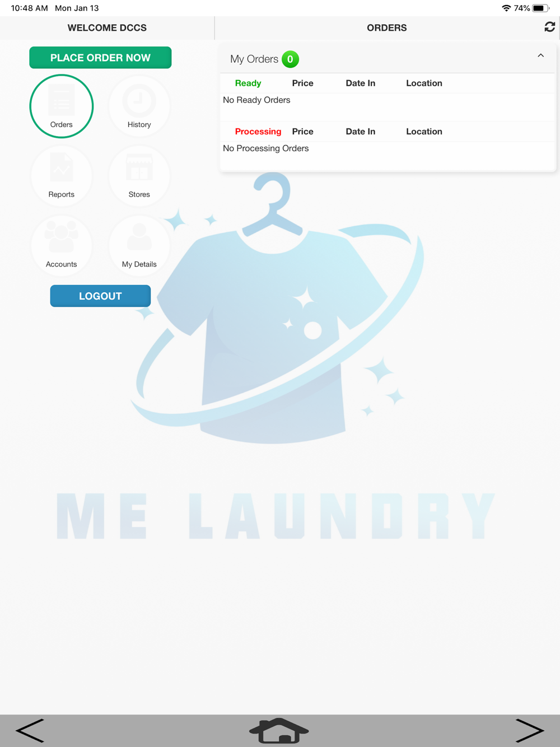The height and width of the screenshot is (747, 560).
Task: Go back with the left arrow
Action: 30,731
